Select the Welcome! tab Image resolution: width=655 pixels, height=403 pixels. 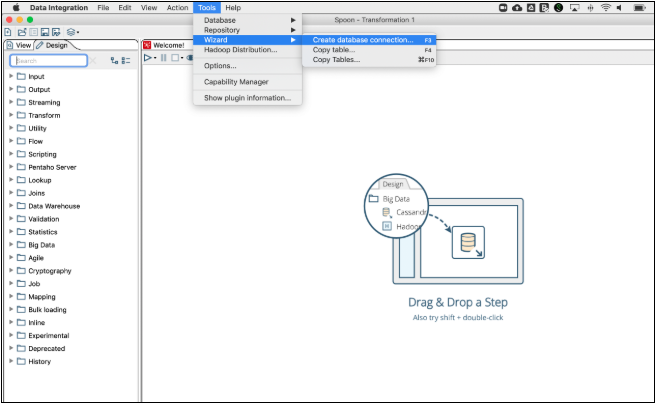coord(167,45)
